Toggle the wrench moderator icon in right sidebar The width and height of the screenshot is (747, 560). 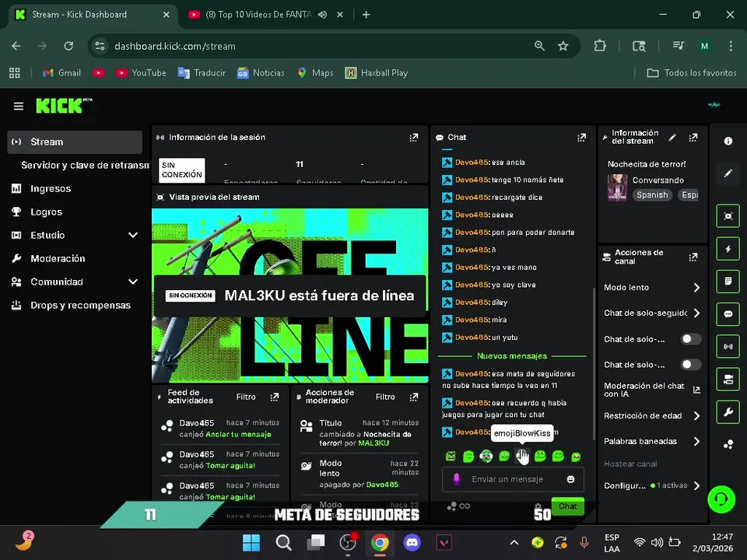point(728,411)
